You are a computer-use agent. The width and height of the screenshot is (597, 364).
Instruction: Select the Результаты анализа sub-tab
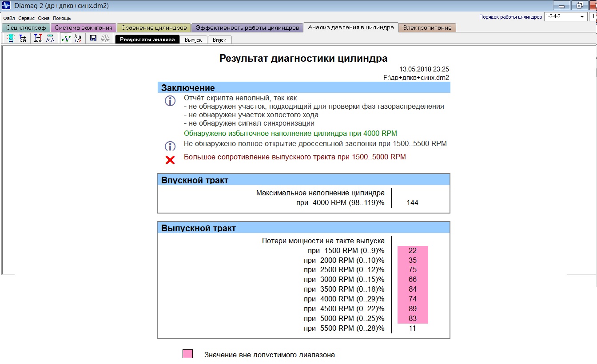click(147, 40)
